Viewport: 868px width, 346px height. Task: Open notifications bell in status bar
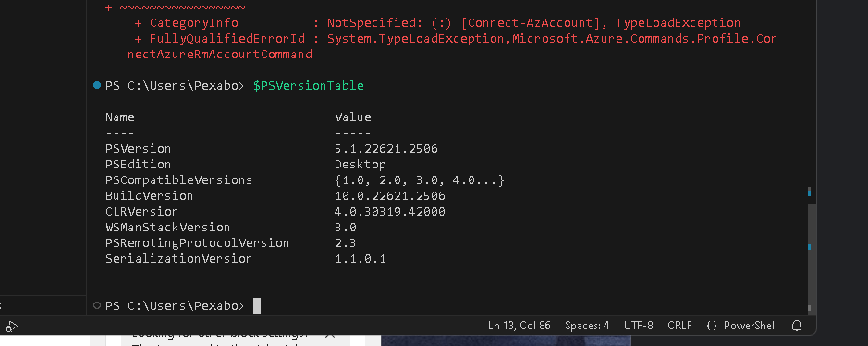pos(797,326)
